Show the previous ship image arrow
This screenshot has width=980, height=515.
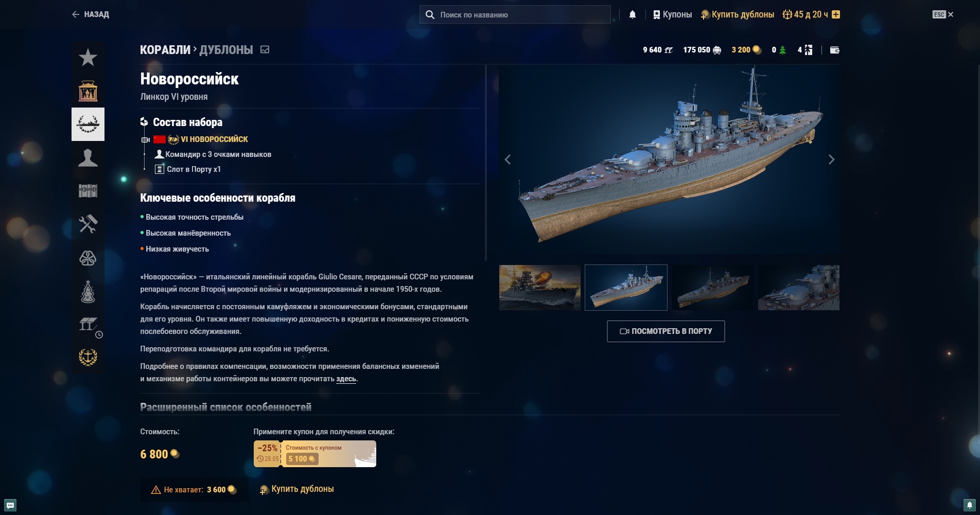[x=507, y=159]
